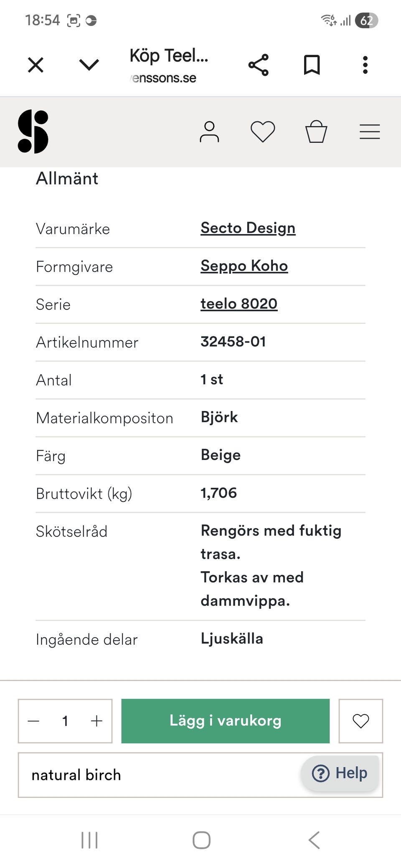401x868 pixels.
Task: Open the Seppo Koho designer link
Action: tap(244, 266)
